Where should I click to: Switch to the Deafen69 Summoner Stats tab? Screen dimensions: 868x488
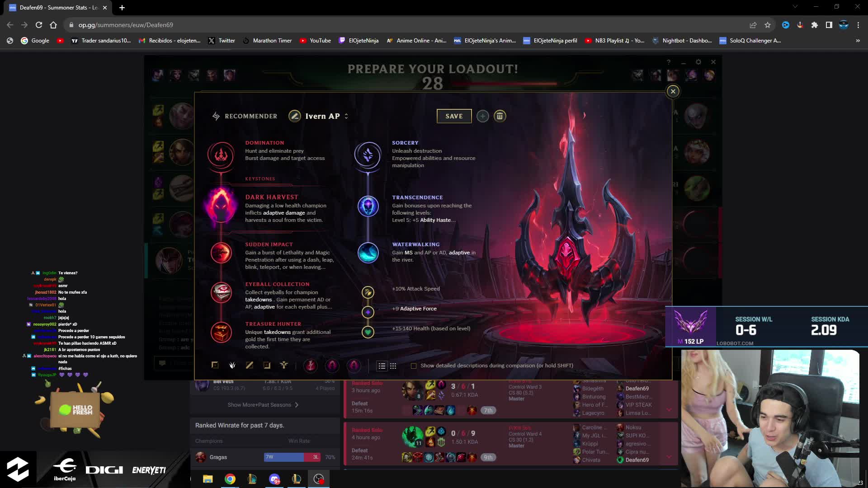tap(58, 8)
